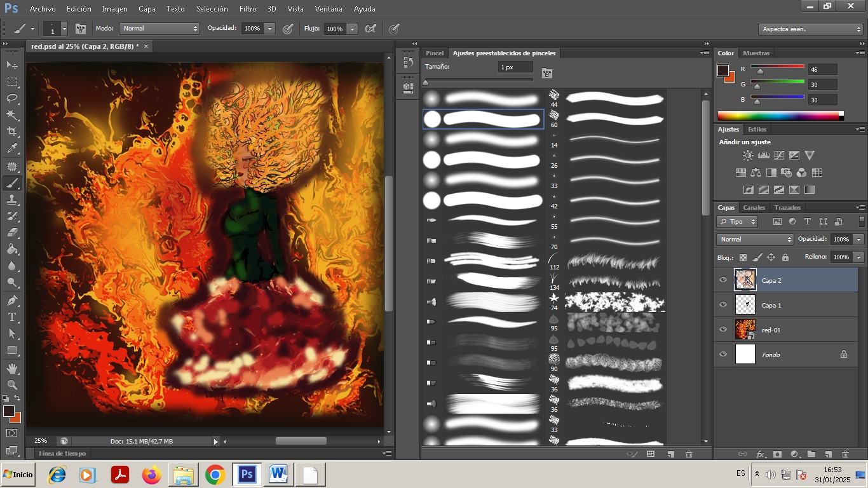
Task: Open the Relleno dropdown arrow
Action: coord(859,257)
